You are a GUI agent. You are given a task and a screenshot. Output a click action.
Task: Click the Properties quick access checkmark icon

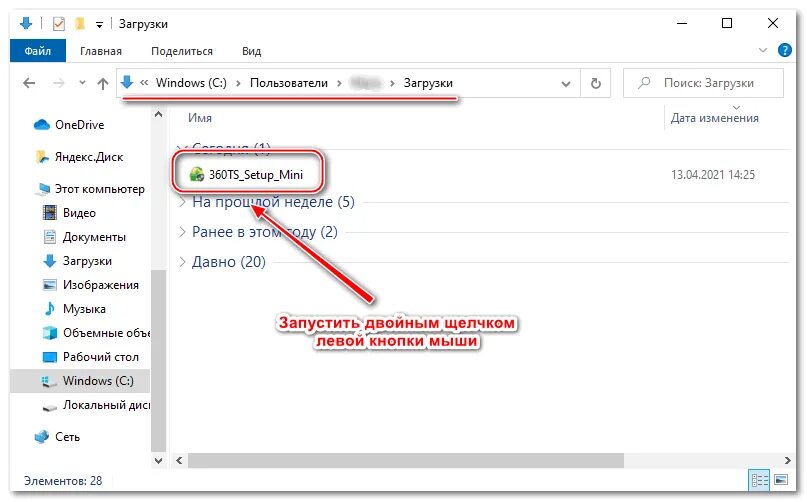pyautogui.click(x=59, y=24)
